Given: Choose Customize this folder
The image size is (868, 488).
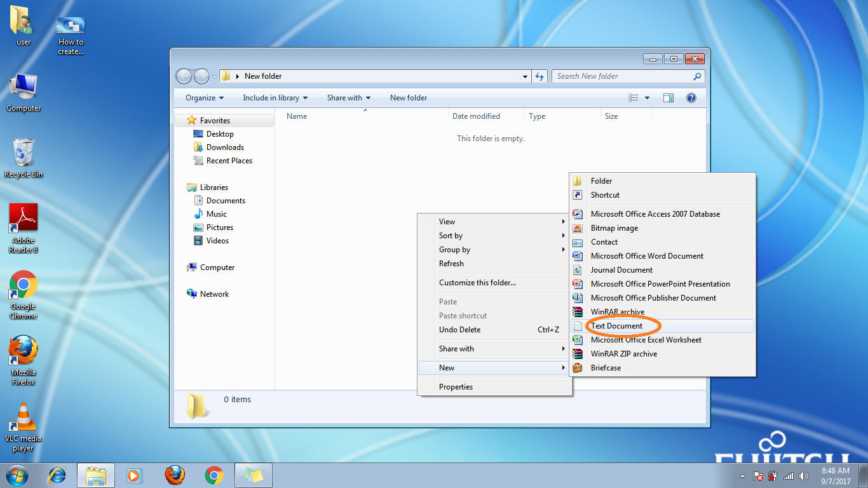Looking at the screenshot, I should [x=494, y=283].
